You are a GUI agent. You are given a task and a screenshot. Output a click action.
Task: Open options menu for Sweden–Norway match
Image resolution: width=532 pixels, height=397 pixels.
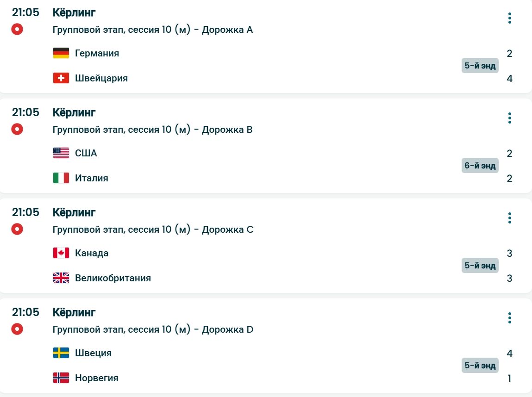(509, 318)
